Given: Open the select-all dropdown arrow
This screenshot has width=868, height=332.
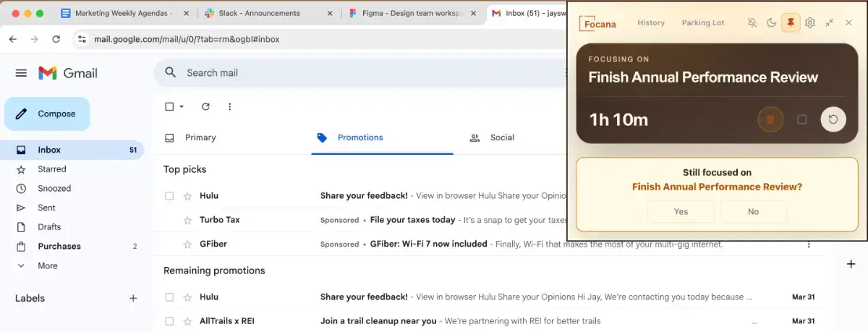Looking at the screenshot, I should point(182,106).
